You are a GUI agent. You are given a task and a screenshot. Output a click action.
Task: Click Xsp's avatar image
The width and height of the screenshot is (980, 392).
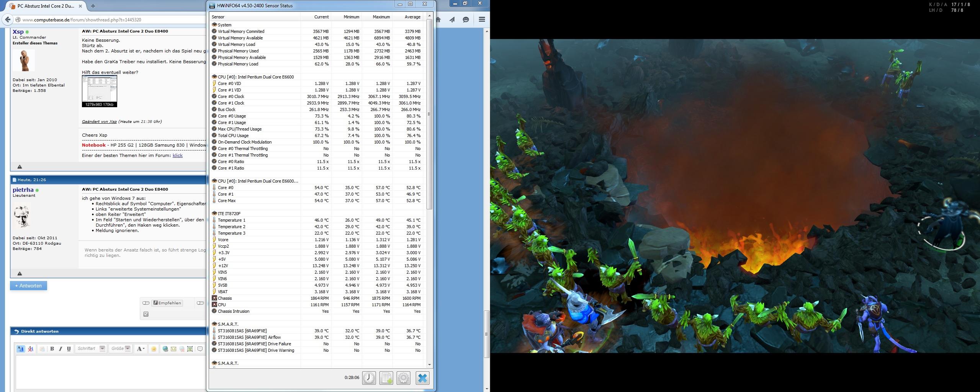coord(24,60)
